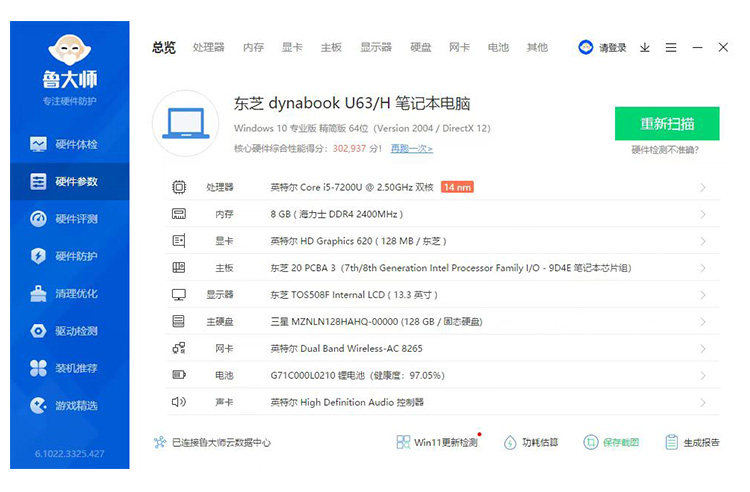Click the memory module icon in 内存 row
This screenshot has width=750, height=492.
(x=179, y=214)
